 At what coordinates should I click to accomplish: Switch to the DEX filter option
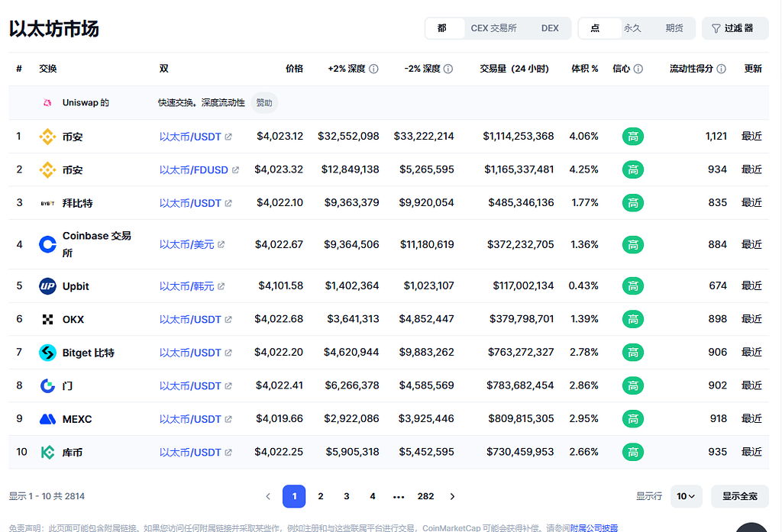pos(550,28)
